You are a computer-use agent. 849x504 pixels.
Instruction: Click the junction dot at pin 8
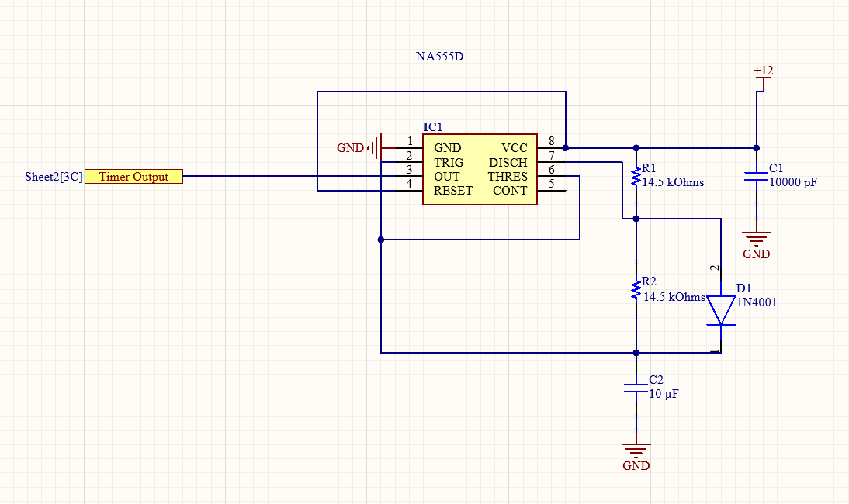(565, 147)
